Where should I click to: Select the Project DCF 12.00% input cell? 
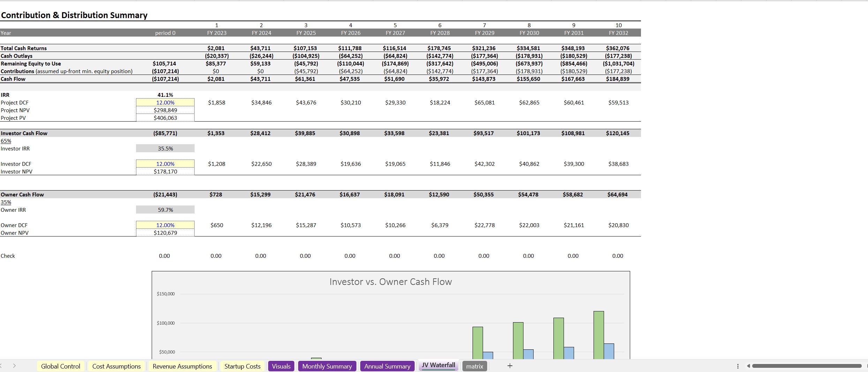pos(165,102)
